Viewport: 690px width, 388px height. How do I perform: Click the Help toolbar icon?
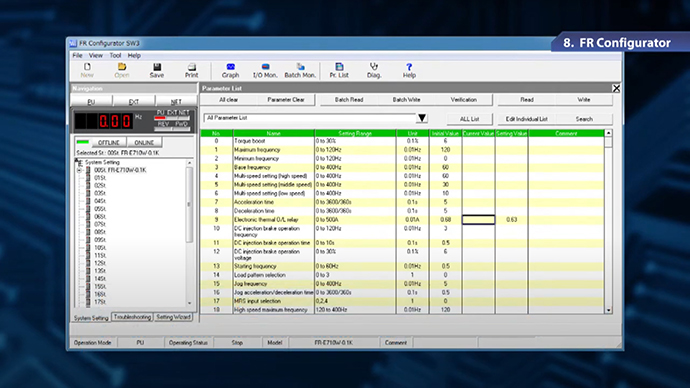409,70
